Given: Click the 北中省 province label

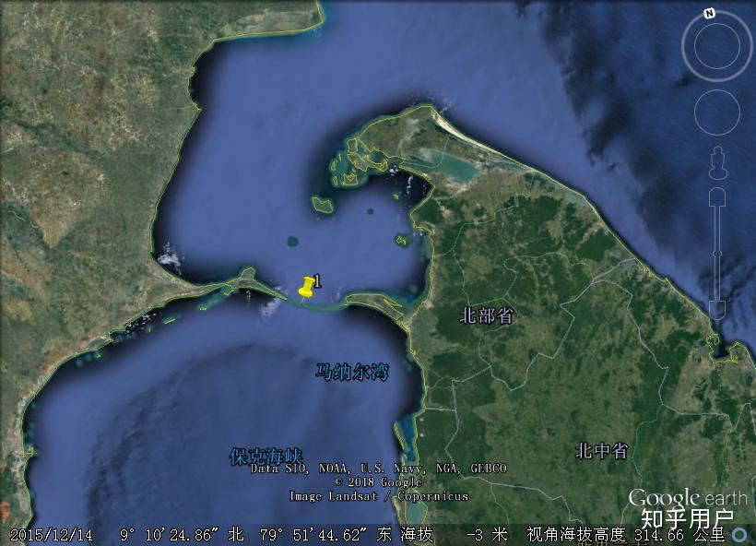Looking at the screenshot, I should [600, 452].
